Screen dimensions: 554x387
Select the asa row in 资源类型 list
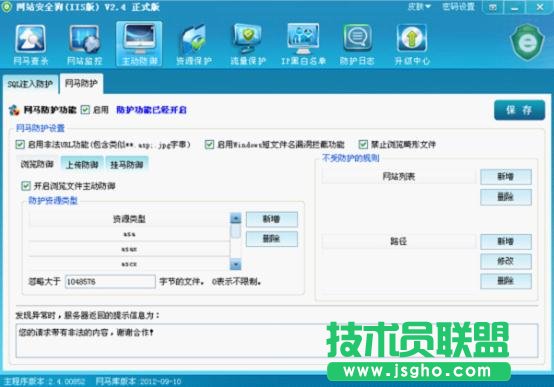point(129,234)
